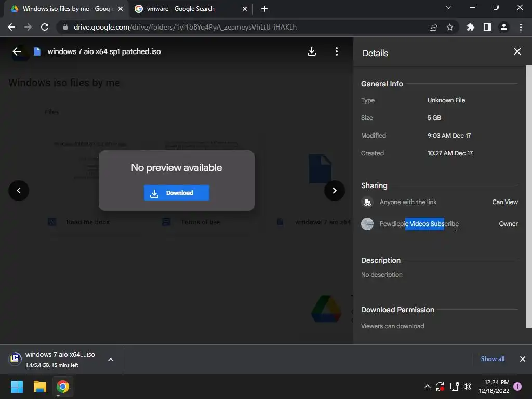Click the Unknown File type value
This screenshot has height=399, width=532.
coord(446,100)
